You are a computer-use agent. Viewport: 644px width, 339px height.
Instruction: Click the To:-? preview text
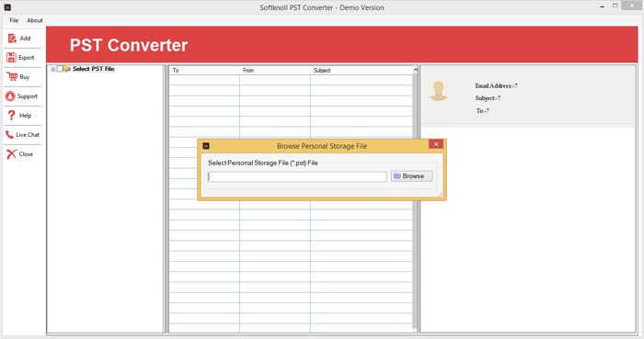483,110
